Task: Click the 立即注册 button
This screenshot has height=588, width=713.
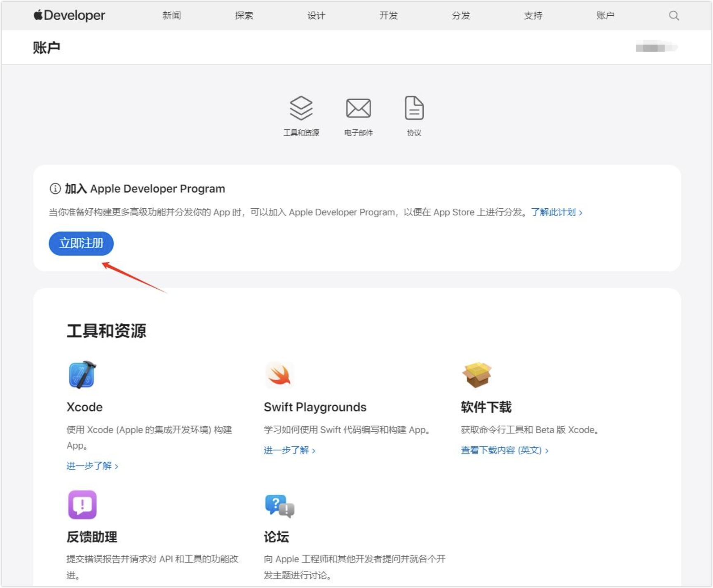Action: tap(81, 243)
